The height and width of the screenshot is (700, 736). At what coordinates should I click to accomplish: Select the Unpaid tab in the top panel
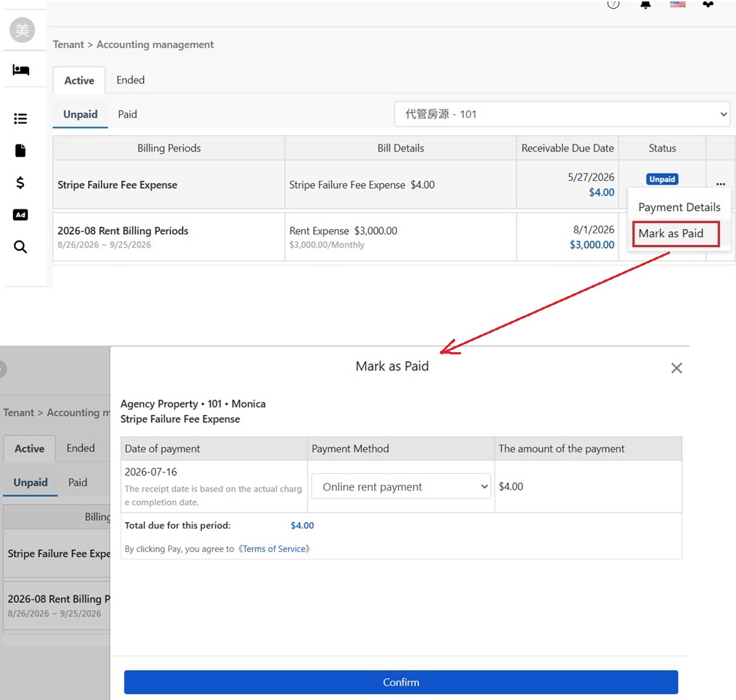tap(80, 114)
